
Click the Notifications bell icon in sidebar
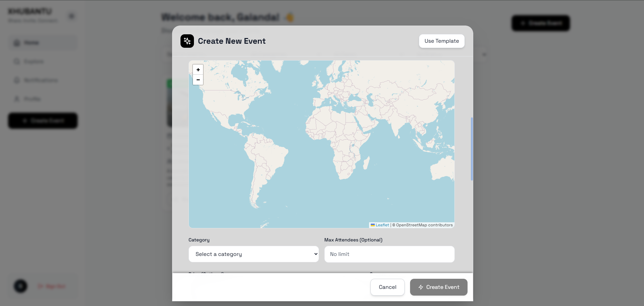point(17,80)
